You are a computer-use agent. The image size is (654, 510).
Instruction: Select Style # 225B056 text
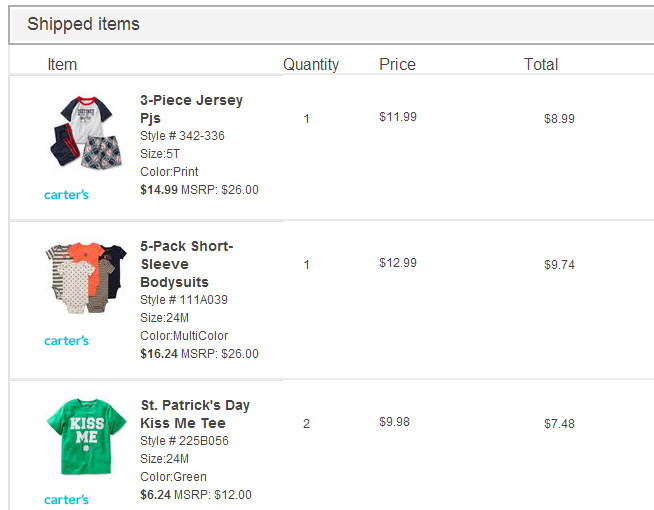[184, 441]
